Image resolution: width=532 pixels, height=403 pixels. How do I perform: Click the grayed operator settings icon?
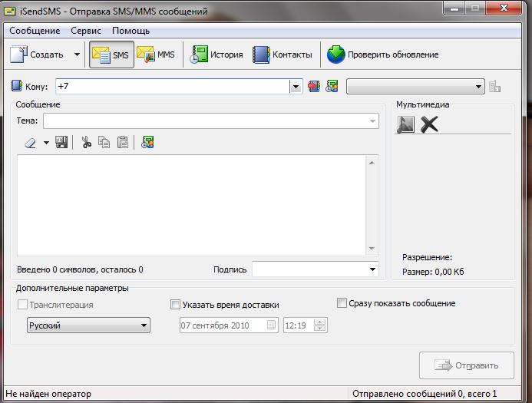[x=494, y=86]
